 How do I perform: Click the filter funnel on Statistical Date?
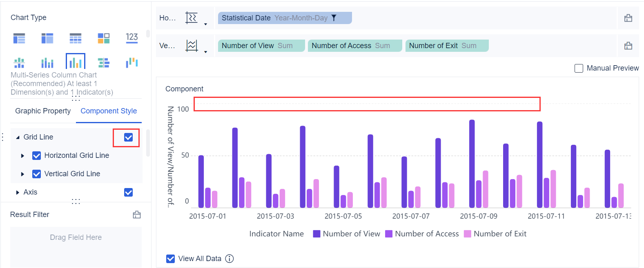(x=334, y=18)
